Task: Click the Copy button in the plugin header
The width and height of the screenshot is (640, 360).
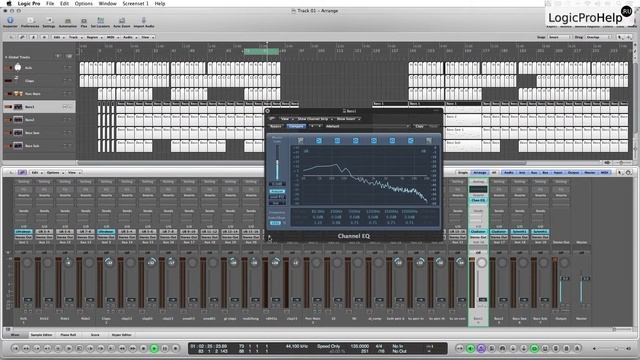Action: (x=419, y=126)
